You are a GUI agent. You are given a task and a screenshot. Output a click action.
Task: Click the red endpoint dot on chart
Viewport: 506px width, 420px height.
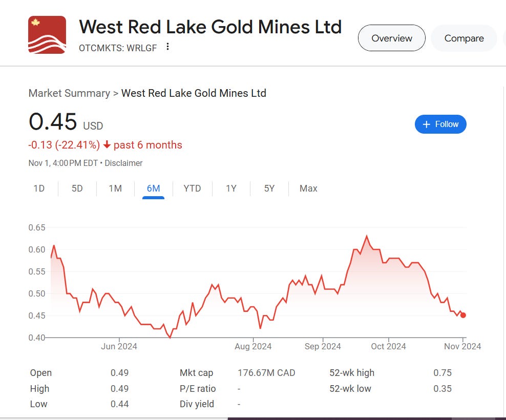tap(463, 316)
